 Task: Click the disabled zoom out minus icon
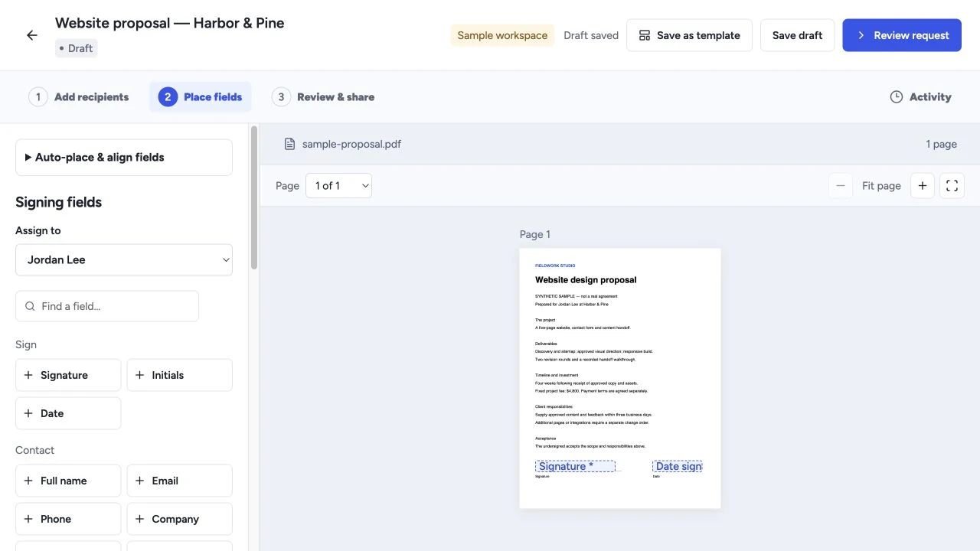pyautogui.click(x=840, y=186)
